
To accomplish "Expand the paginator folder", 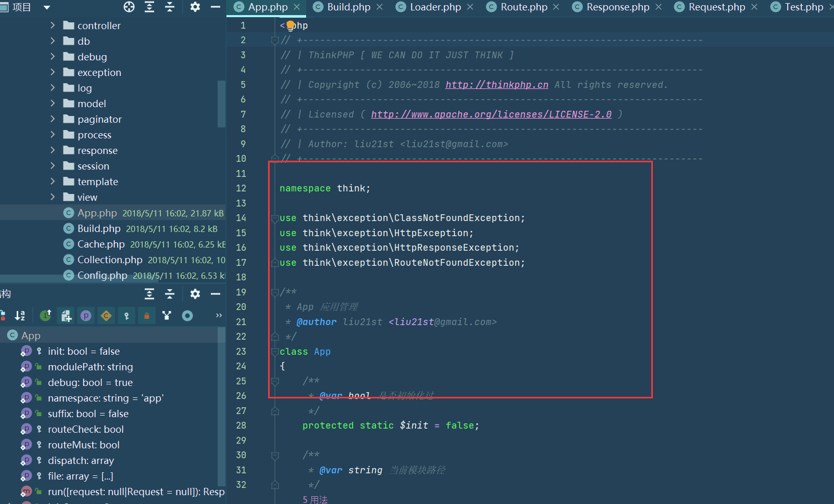I will 53,119.
